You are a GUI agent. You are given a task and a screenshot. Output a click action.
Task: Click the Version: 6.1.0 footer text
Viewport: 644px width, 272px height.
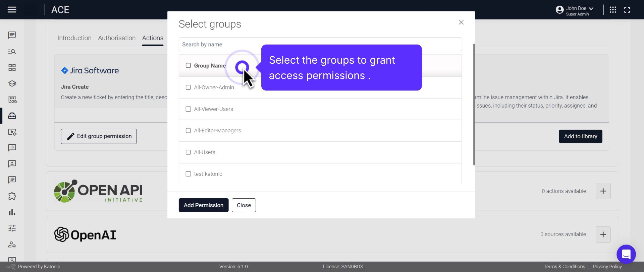click(x=233, y=267)
